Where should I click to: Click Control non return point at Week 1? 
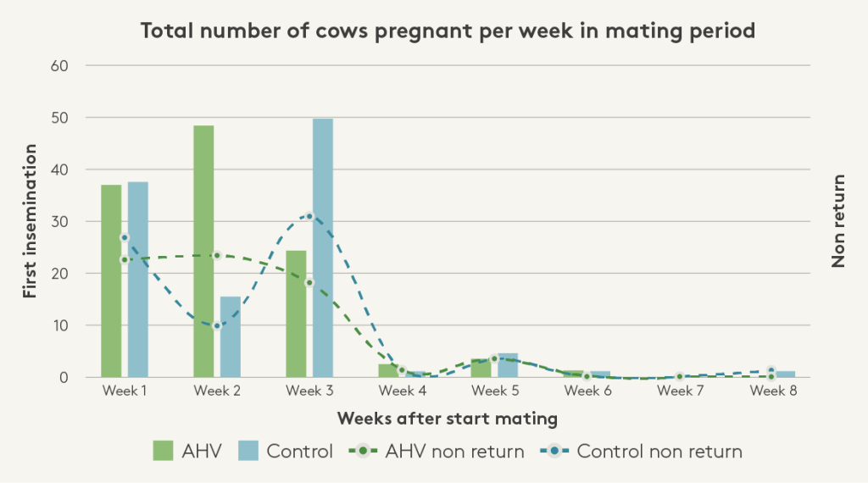coord(125,238)
